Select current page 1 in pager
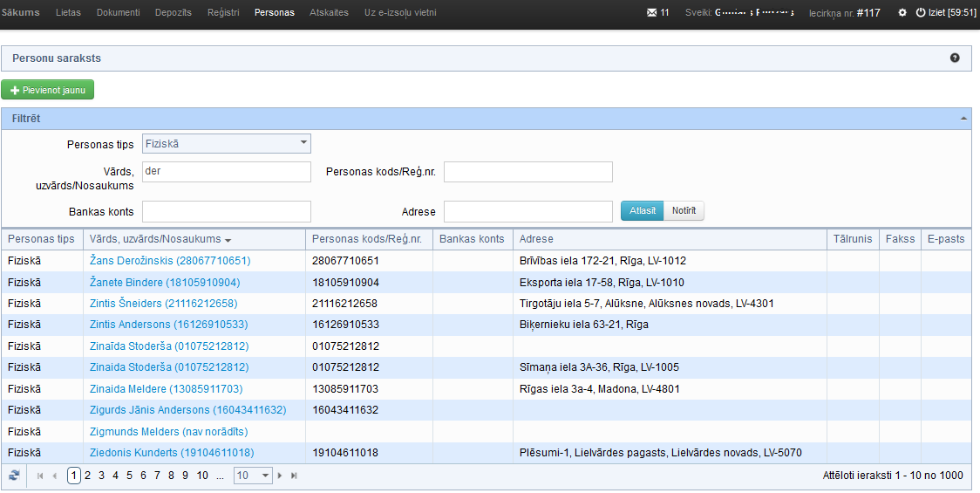This screenshot has width=980, height=493. click(x=74, y=476)
